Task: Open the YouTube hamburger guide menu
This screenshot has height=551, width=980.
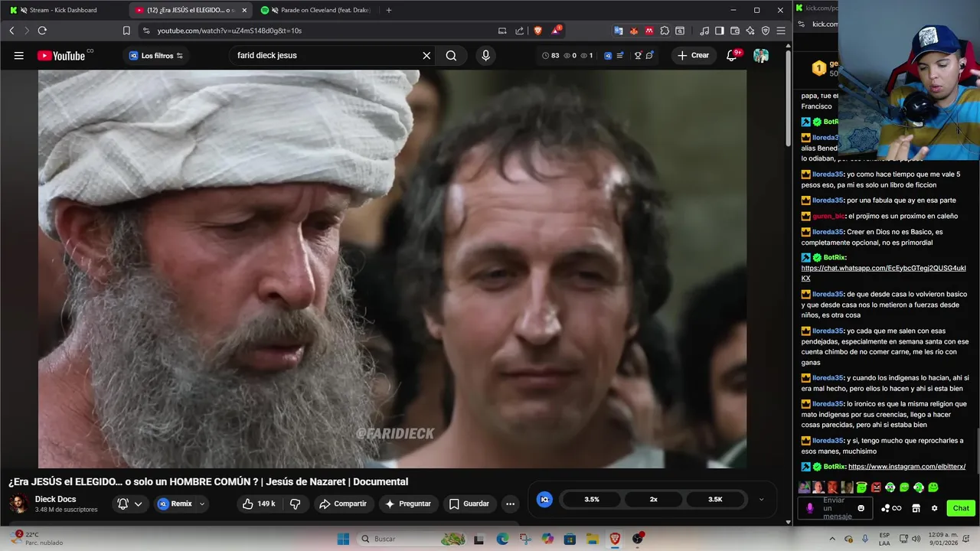Action: [x=18, y=55]
